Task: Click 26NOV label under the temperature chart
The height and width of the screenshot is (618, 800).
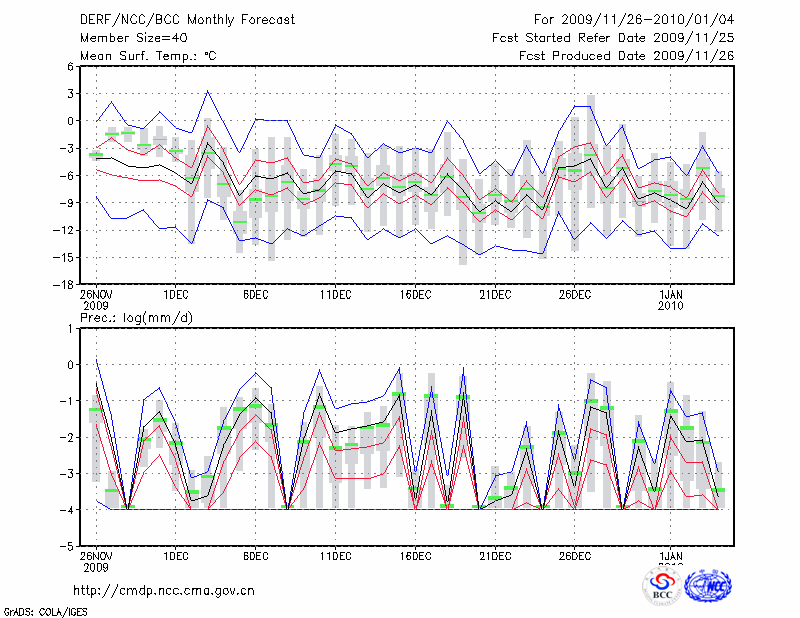Action: (x=96, y=294)
